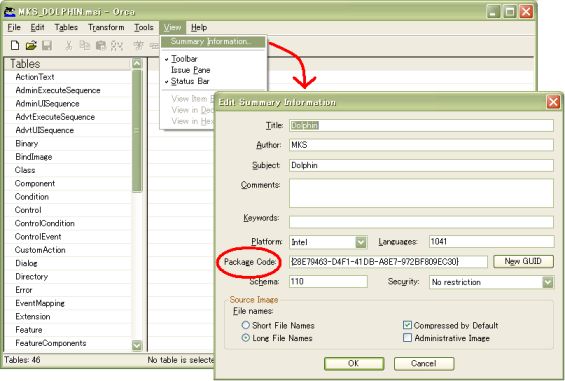Select the BindImage table
Screen dimensions: 565x381
[34, 157]
